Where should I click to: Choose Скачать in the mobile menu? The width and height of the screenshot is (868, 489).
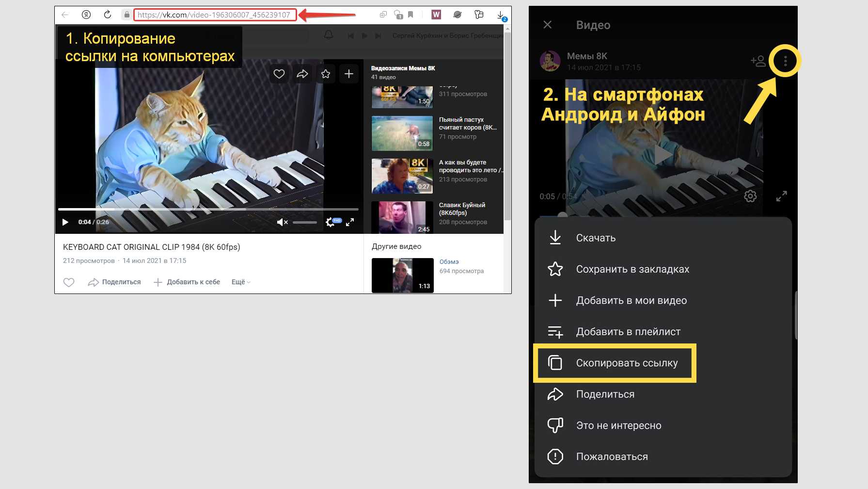(x=595, y=238)
